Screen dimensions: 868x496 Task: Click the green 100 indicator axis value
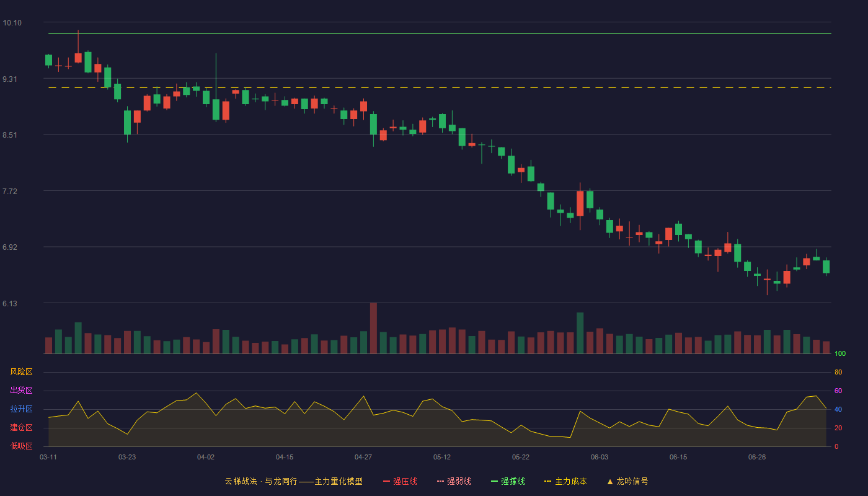tap(840, 353)
